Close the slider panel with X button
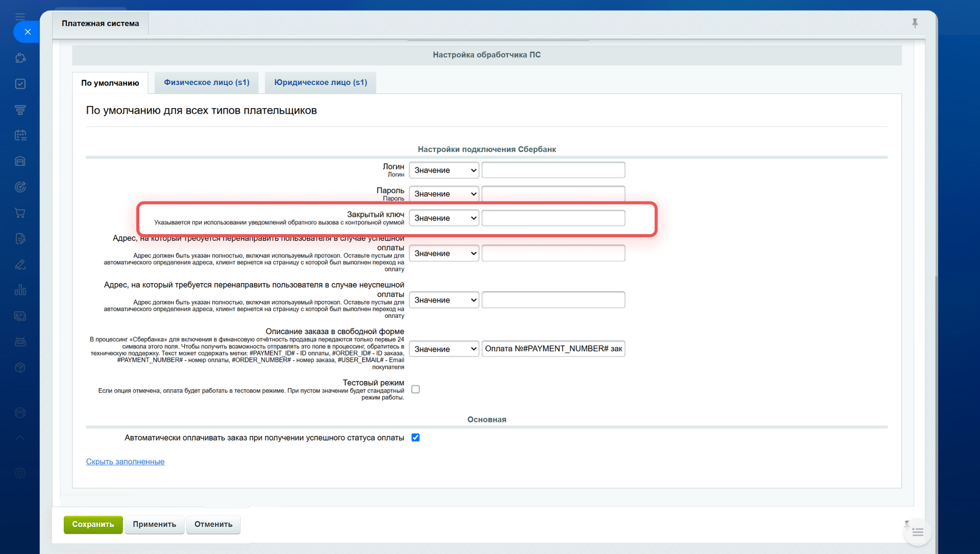980x554 pixels. [x=28, y=32]
